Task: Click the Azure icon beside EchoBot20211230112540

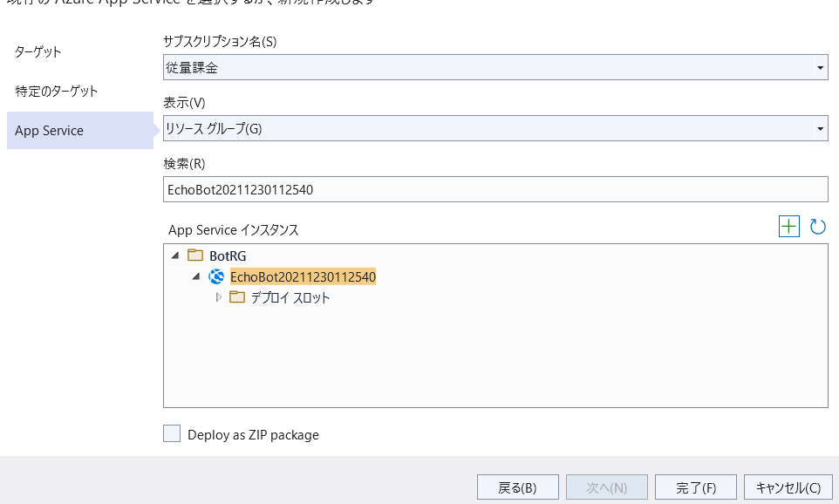Action: point(215,276)
